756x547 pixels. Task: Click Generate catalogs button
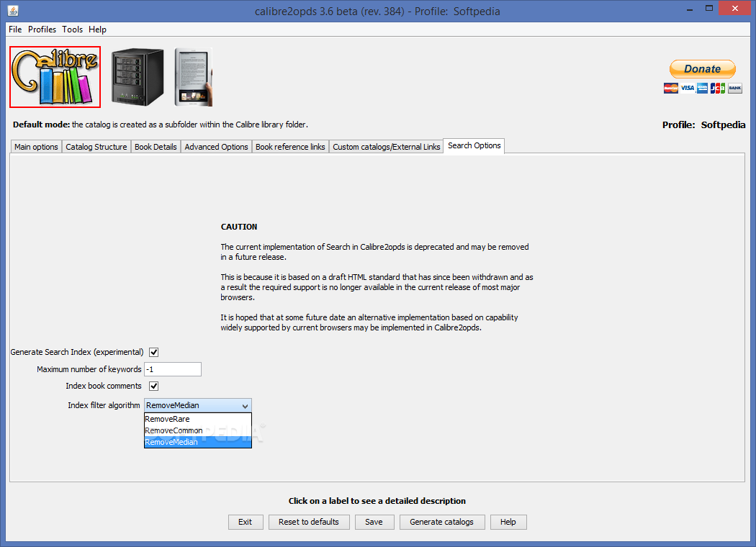coord(441,522)
